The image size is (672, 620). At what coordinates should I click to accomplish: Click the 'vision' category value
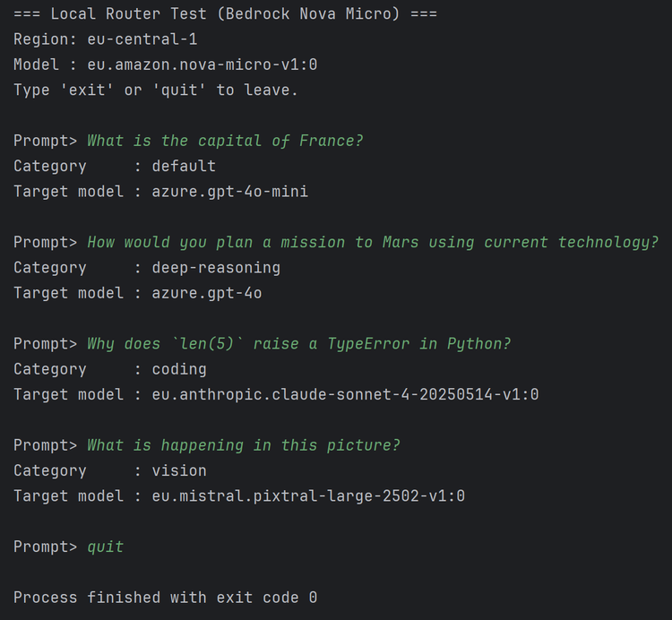(x=179, y=470)
